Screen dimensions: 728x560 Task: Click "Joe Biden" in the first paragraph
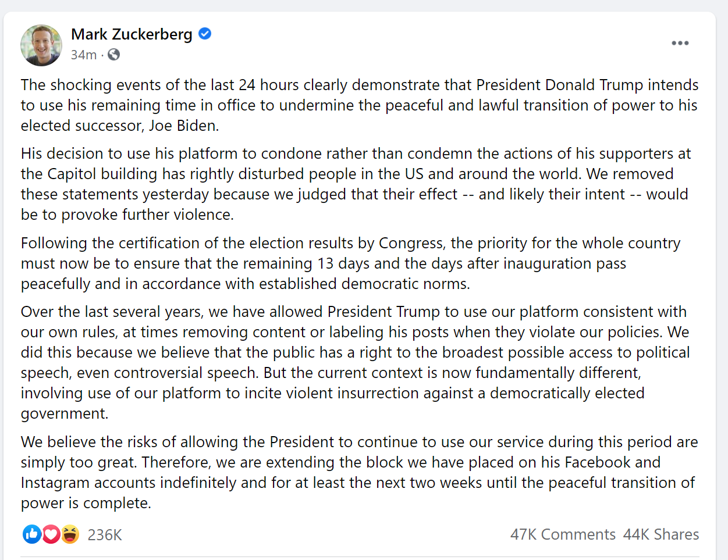pos(183,126)
